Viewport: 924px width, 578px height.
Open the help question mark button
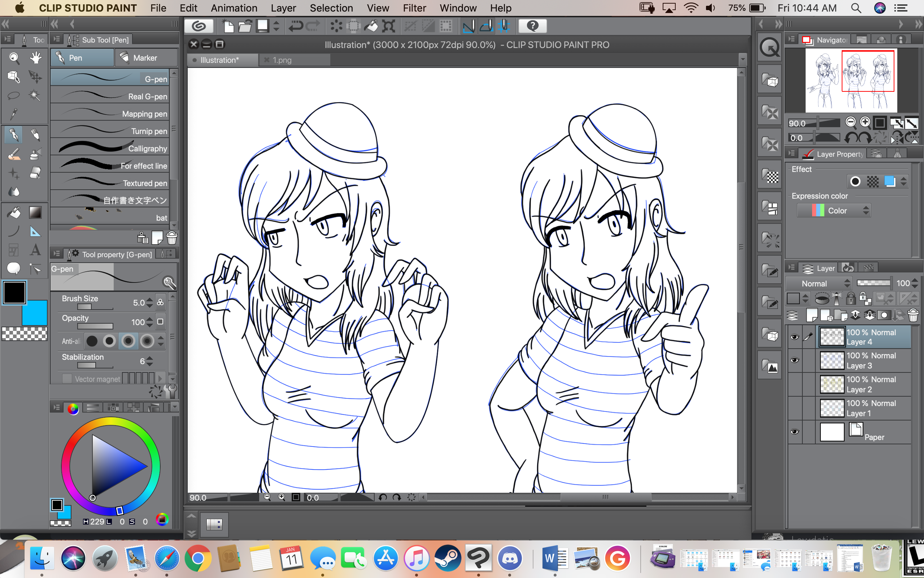[x=533, y=26]
